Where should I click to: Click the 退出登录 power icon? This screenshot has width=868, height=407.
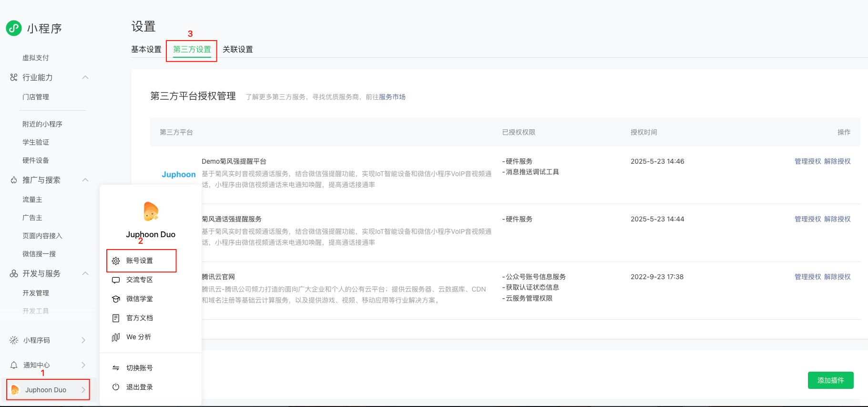click(116, 387)
